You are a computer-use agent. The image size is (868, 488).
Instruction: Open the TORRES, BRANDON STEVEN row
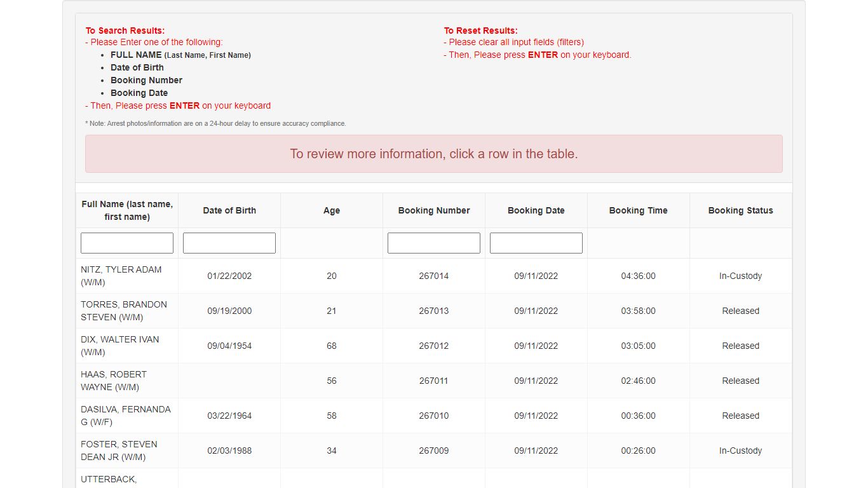tap(434, 311)
